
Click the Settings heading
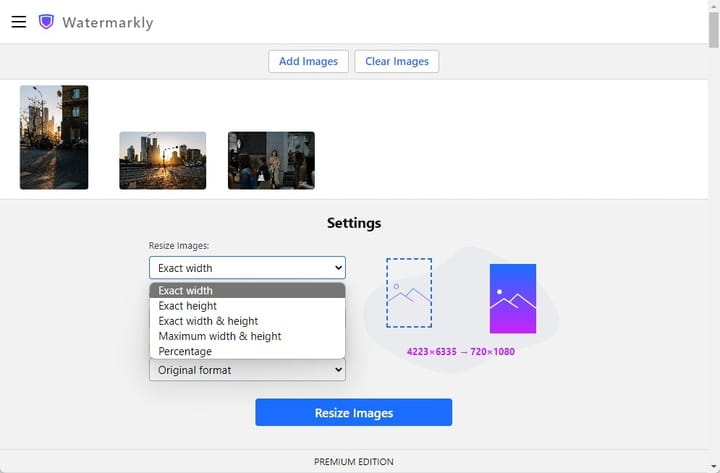pyautogui.click(x=354, y=223)
